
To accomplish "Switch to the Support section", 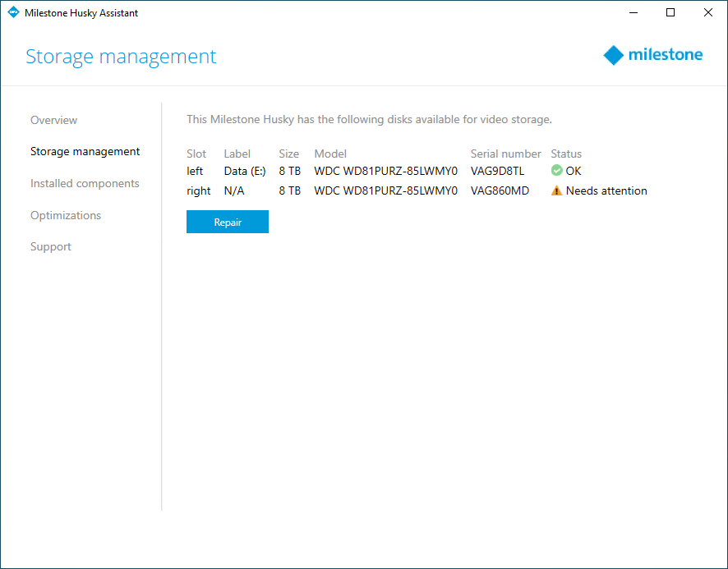I will tap(51, 247).
